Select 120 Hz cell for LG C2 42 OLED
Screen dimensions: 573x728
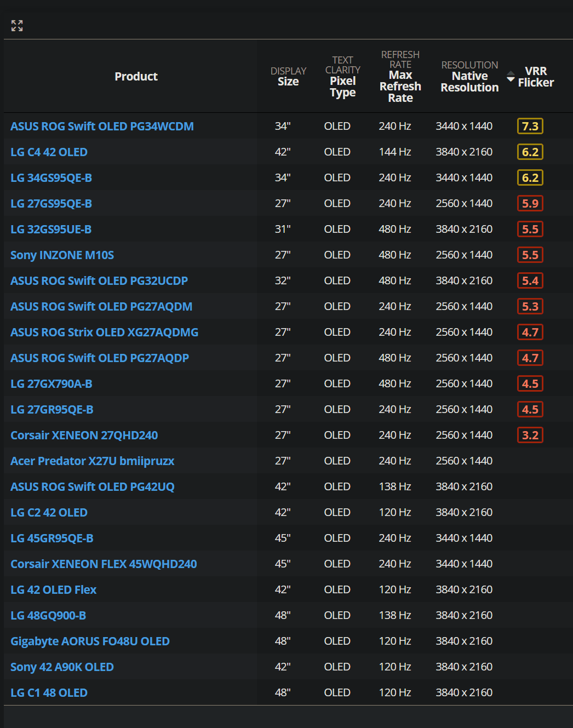(395, 513)
